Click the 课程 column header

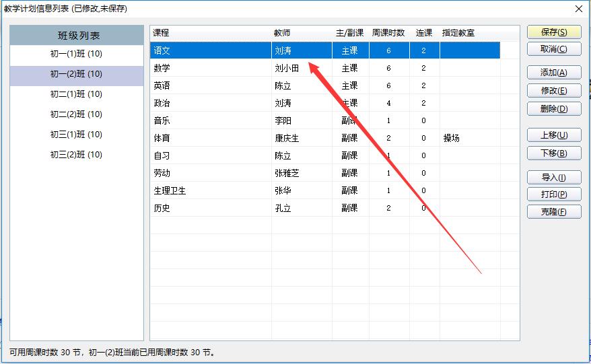click(x=161, y=33)
